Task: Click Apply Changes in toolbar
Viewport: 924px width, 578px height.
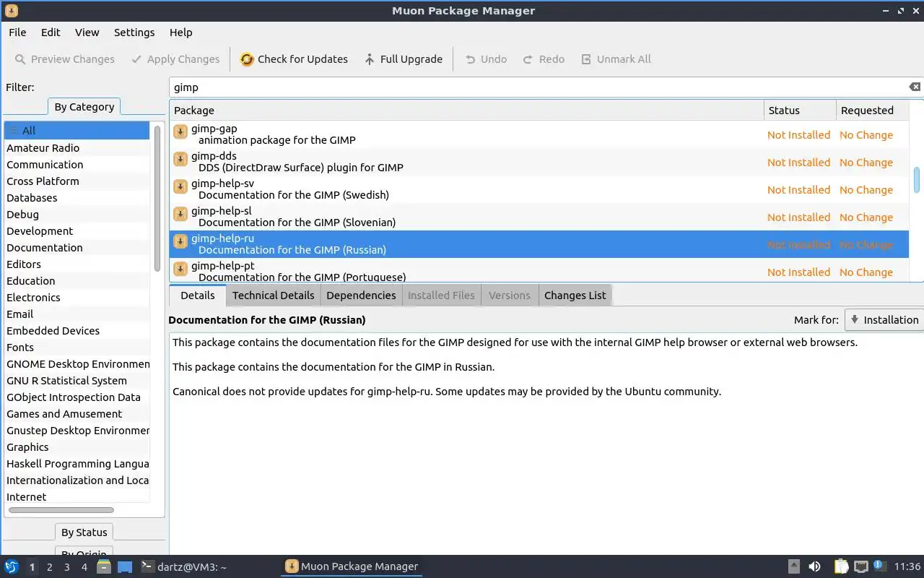Action: click(x=175, y=59)
